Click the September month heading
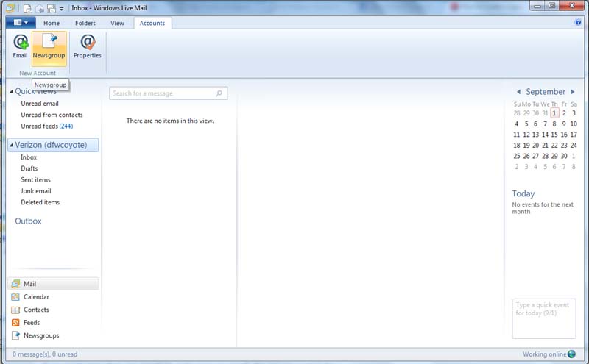Viewport: 589px width, 364px height. tap(546, 92)
